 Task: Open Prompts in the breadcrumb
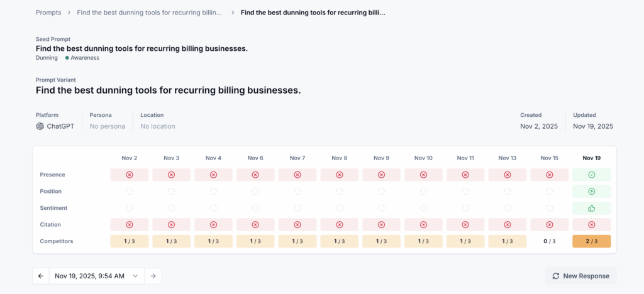tap(48, 12)
